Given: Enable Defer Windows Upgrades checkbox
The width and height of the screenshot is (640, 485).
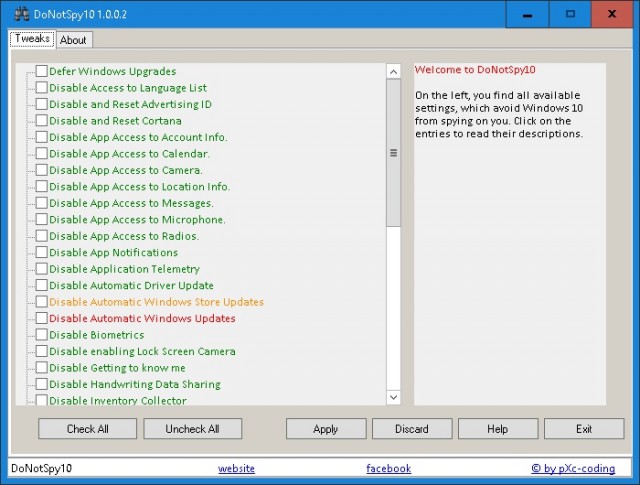Looking at the screenshot, I should pos(42,71).
